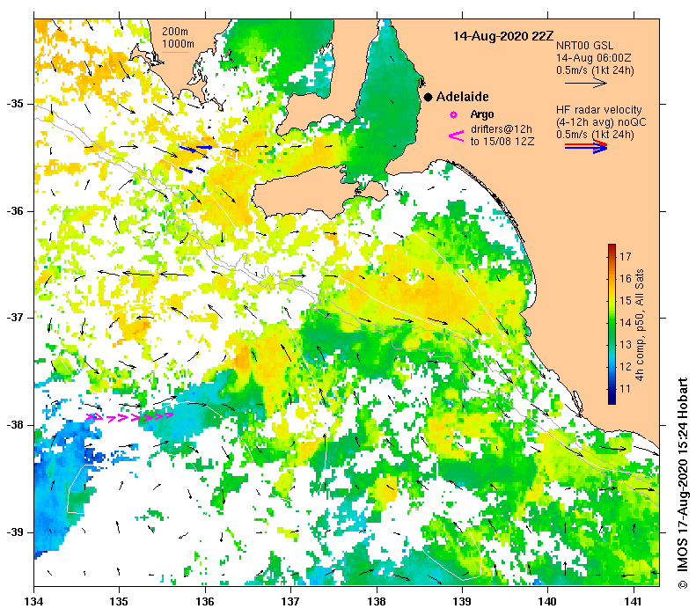Click the 140 longitude axis label

click(x=547, y=602)
